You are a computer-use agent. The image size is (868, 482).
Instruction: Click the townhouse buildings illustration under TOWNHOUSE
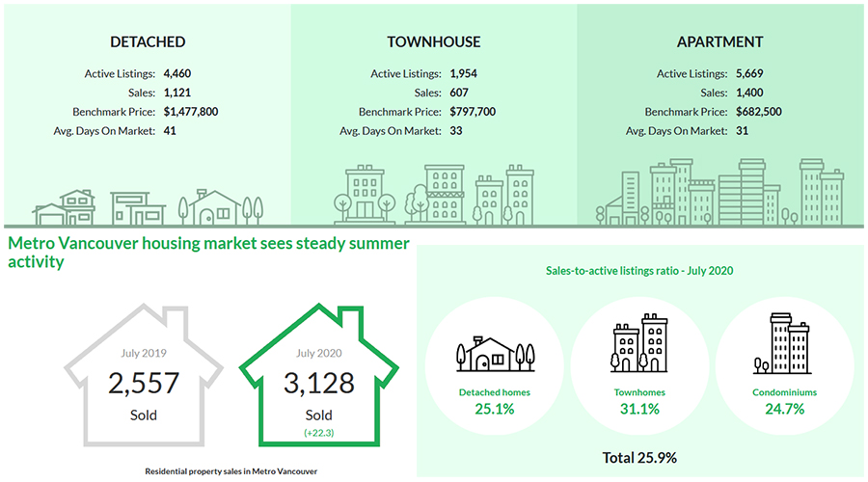pos(433,194)
